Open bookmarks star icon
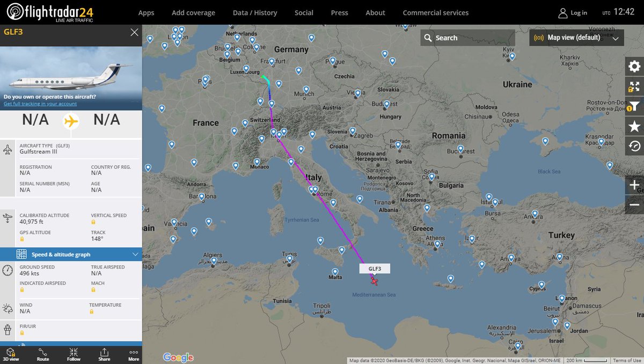Viewport: 644px width, 364px height. [634, 126]
